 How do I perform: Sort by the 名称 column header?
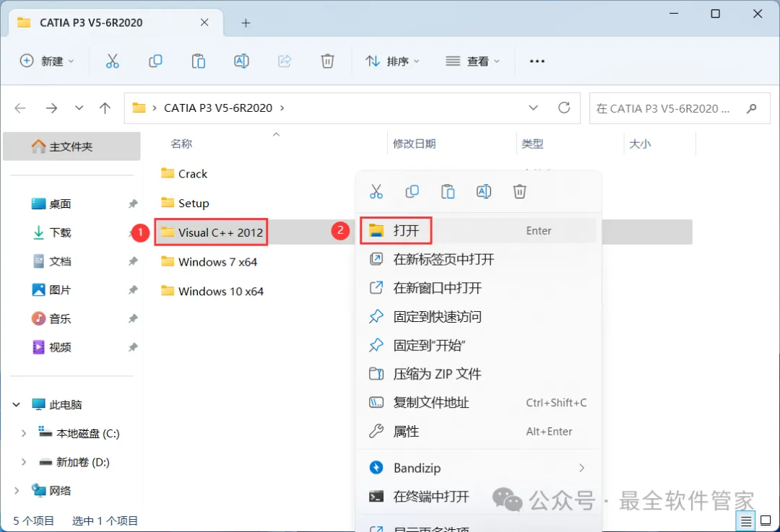click(x=181, y=144)
